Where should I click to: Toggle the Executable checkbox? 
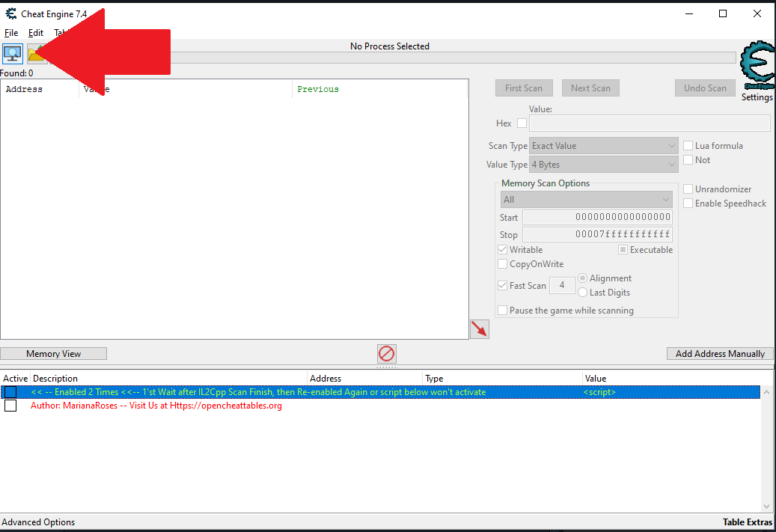tap(623, 249)
